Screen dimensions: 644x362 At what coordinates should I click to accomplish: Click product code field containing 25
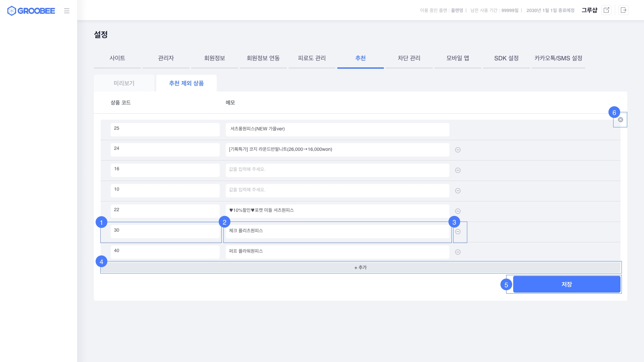(x=165, y=129)
